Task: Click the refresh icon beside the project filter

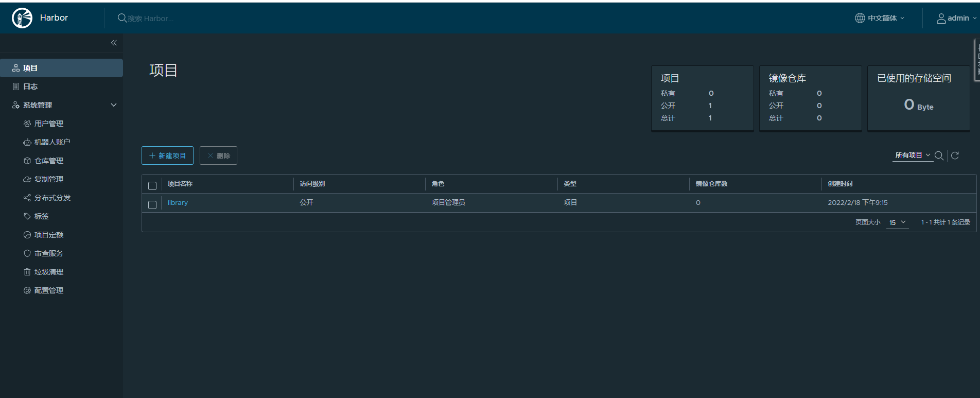Action: point(955,155)
